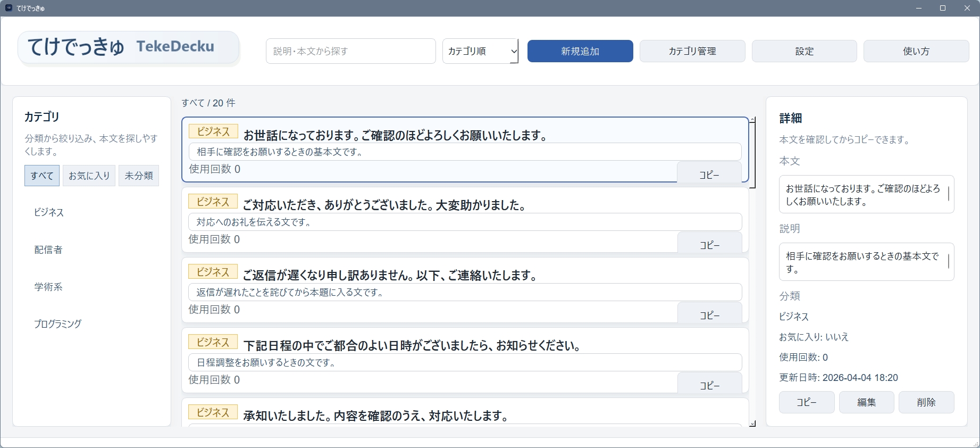Viewport: 980px width, 448px height.
Task: Open the 設定 settings button
Action: [x=804, y=51]
